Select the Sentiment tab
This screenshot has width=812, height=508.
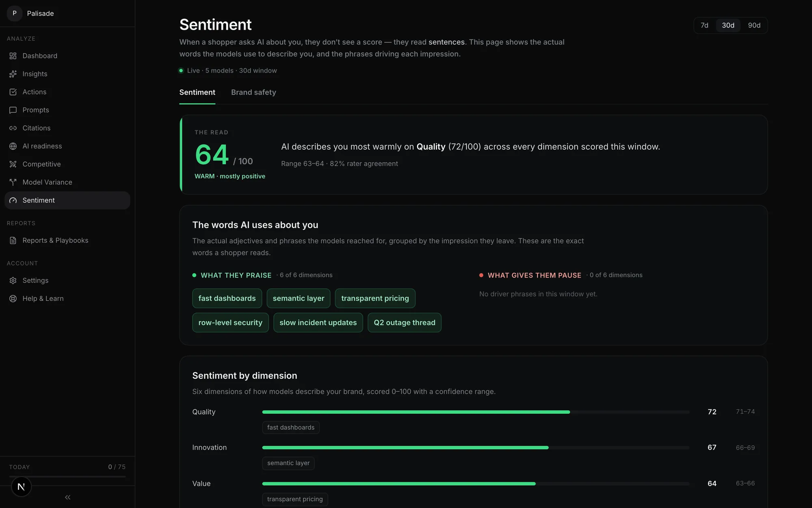click(x=197, y=92)
